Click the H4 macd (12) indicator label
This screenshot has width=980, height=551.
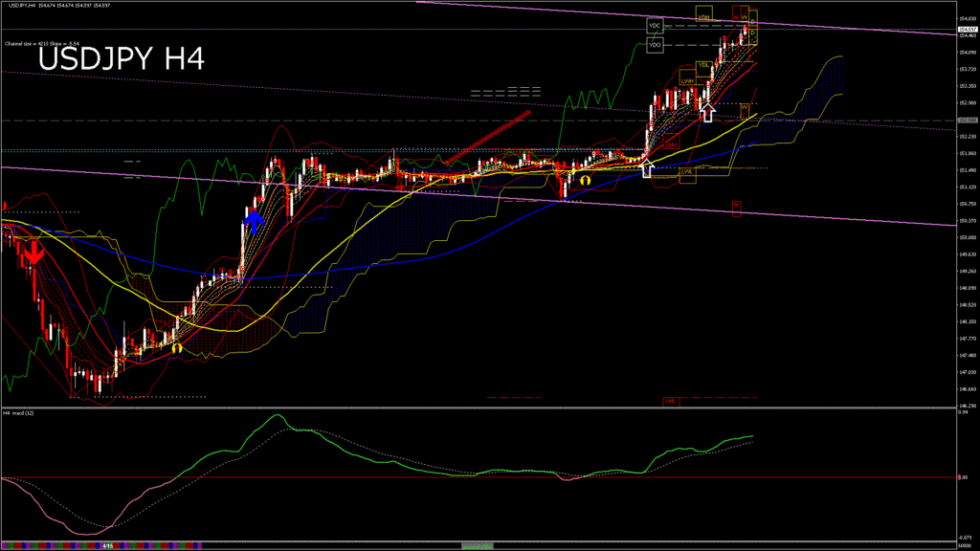(x=19, y=413)
